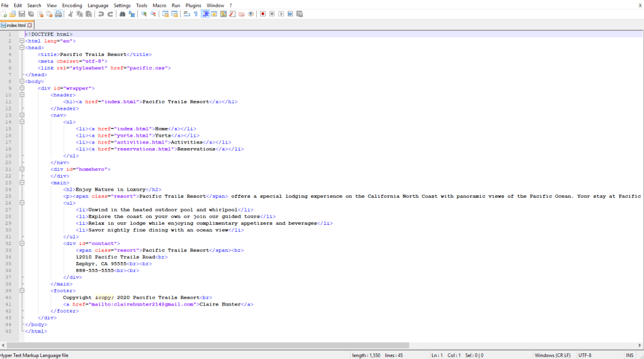644x359 pixels.
Task: Click the Open file folder icon
Action: [13, 14]
